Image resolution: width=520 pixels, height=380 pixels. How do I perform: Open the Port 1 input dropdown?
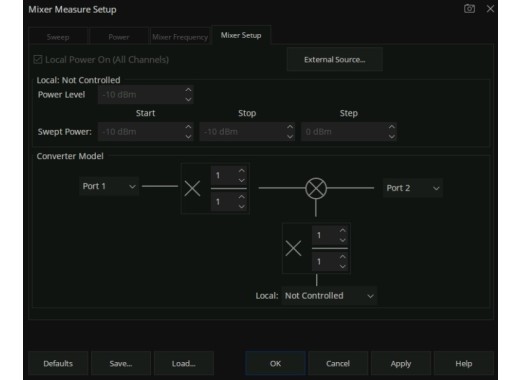pyautogui.click(x=109, y=186)
